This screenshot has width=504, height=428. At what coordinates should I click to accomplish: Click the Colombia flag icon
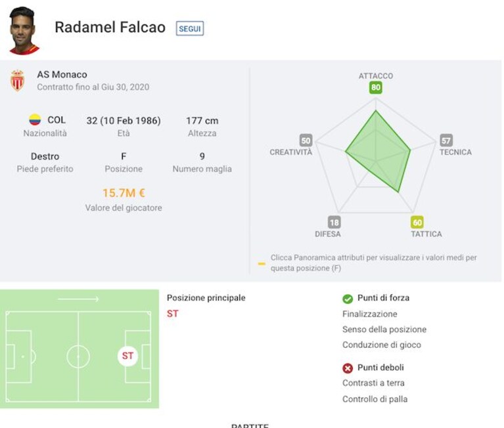[x=35, y=119]
